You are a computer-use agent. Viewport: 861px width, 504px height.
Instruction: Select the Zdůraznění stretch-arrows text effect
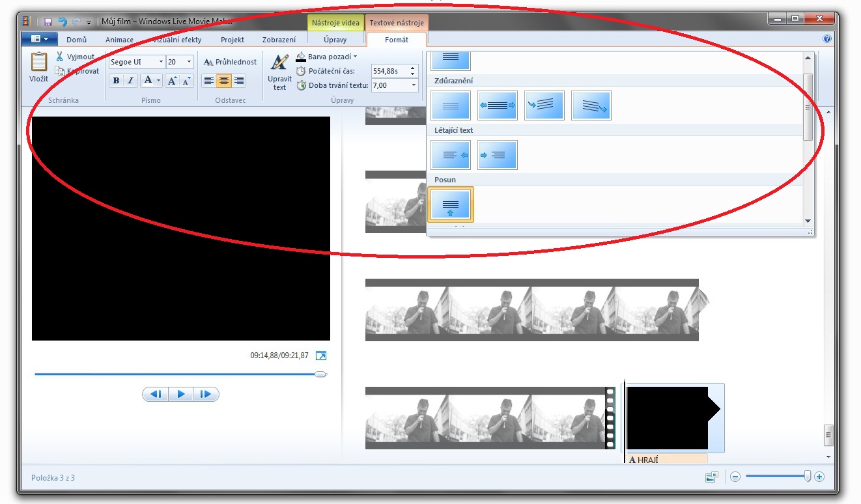(x=498, y=105)
